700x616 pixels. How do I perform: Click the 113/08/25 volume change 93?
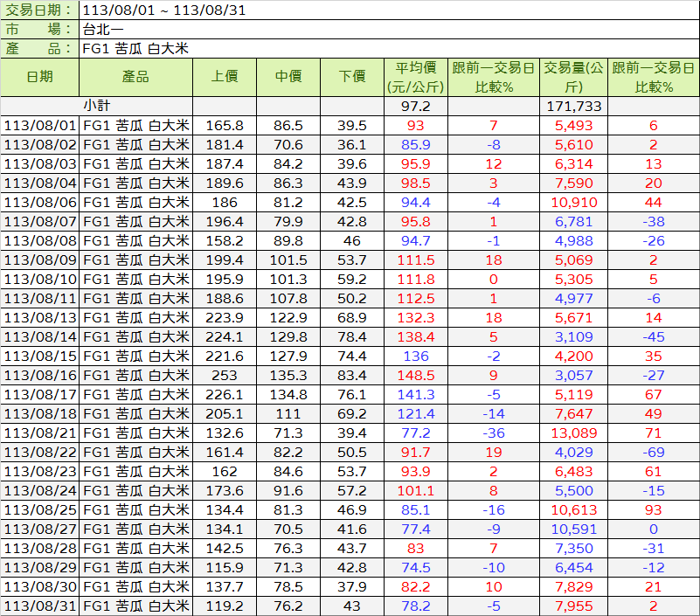point(654,509)
